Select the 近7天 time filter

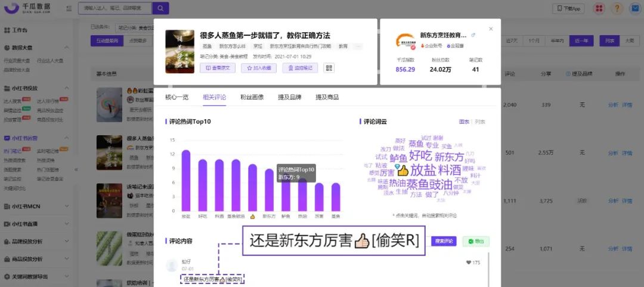(x=512, y=40)
